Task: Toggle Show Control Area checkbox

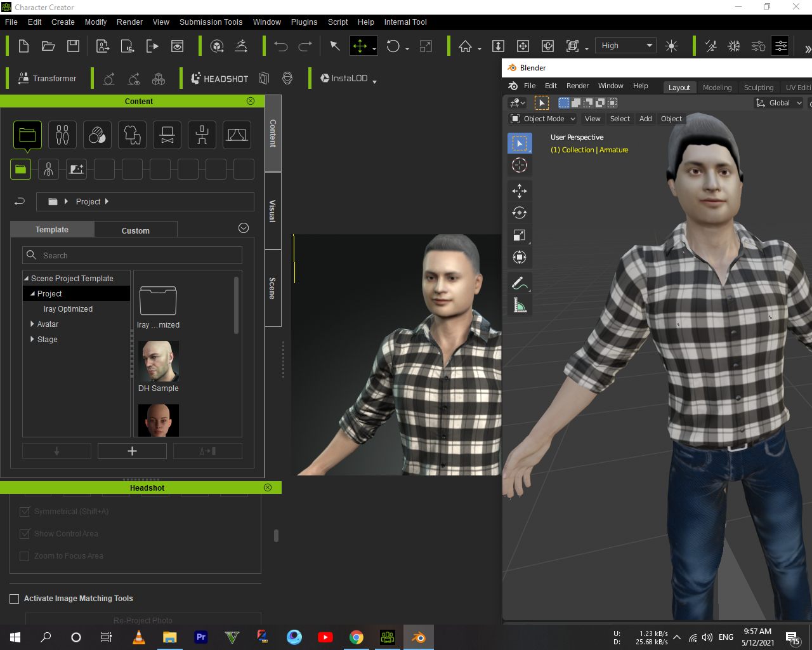Action: 25,534
